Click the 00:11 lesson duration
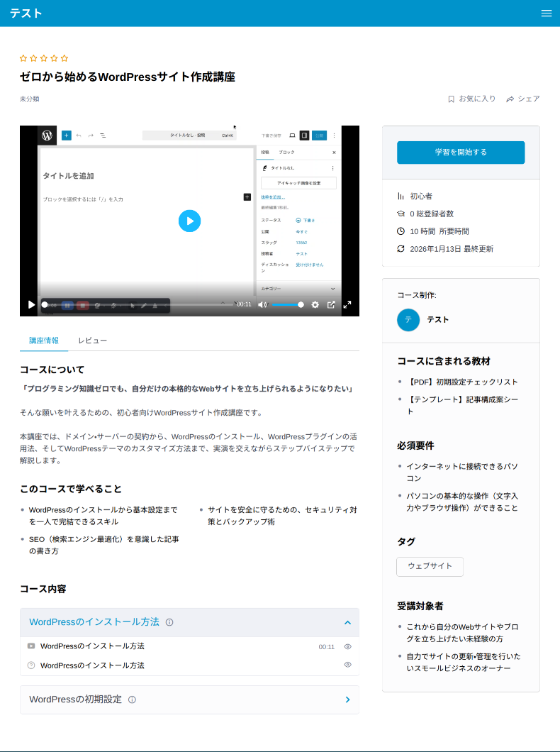This screenshot has height=752, width=560. [327, 647]
